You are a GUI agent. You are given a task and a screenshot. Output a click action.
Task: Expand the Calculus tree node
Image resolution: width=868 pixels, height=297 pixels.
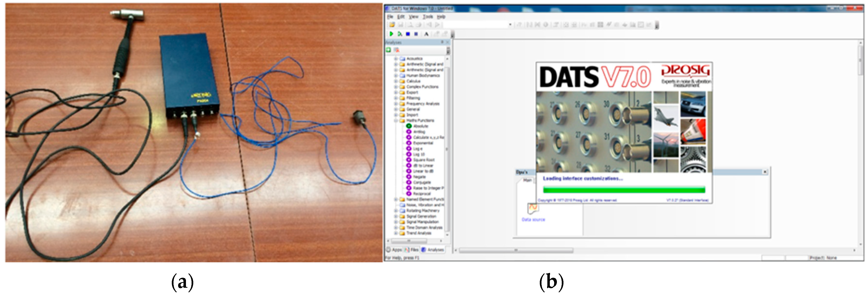(x=396, y=81)
